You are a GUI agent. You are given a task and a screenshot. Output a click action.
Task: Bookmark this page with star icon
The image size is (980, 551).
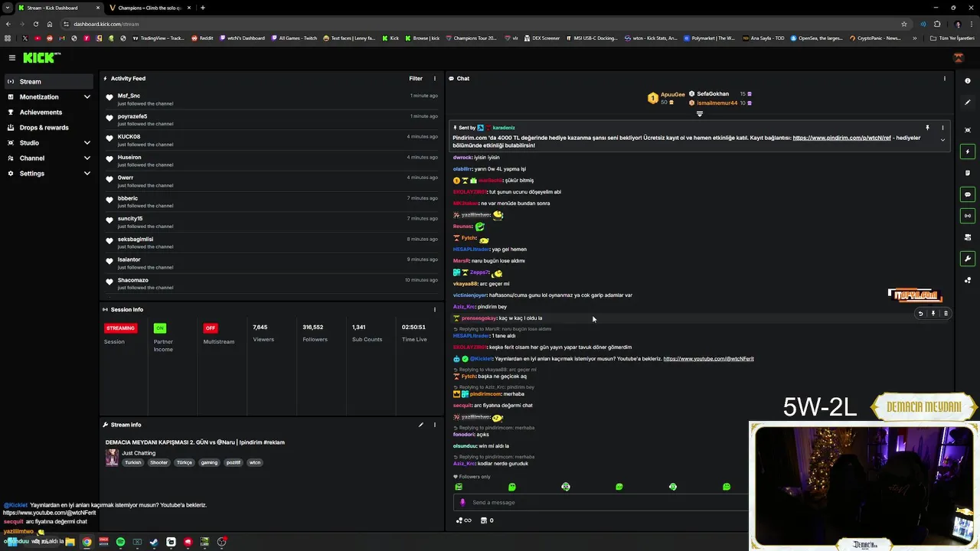(x=904, y=24)
